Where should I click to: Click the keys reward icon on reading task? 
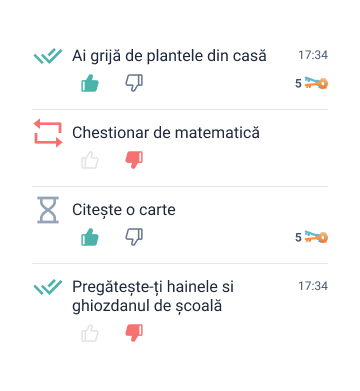point(316,237)
